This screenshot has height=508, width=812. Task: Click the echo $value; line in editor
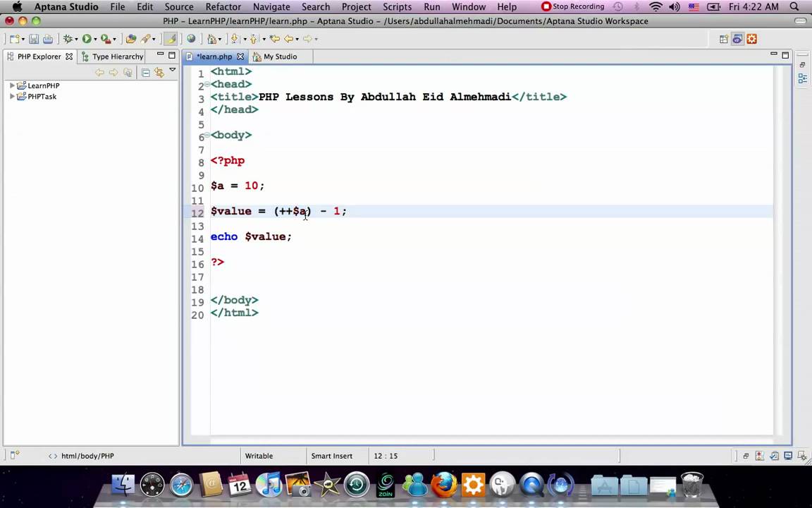[251, 236]
